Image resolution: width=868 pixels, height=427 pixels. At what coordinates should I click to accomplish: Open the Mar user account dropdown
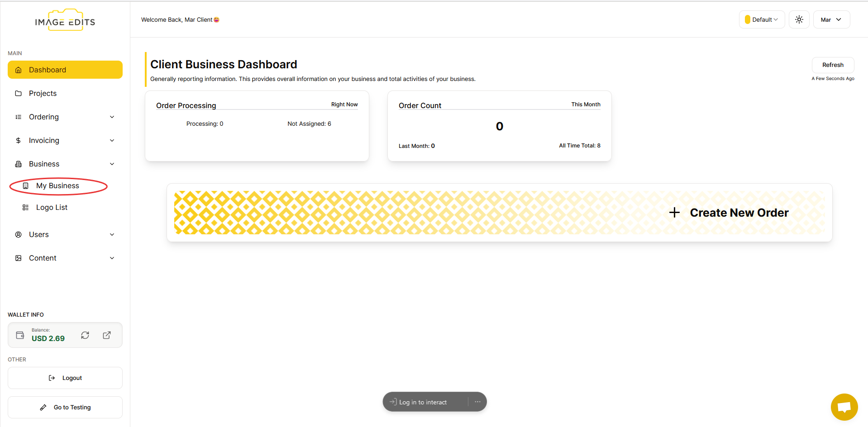(x=831, y=19)
